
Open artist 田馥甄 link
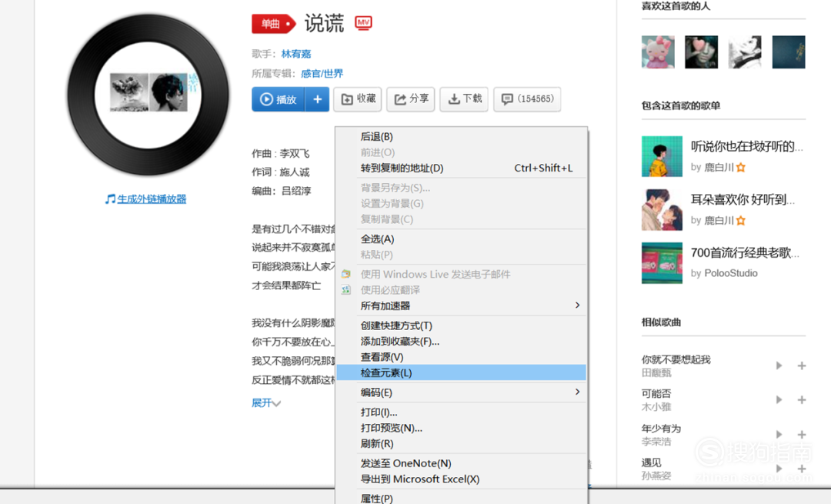[x=656, y=373]
